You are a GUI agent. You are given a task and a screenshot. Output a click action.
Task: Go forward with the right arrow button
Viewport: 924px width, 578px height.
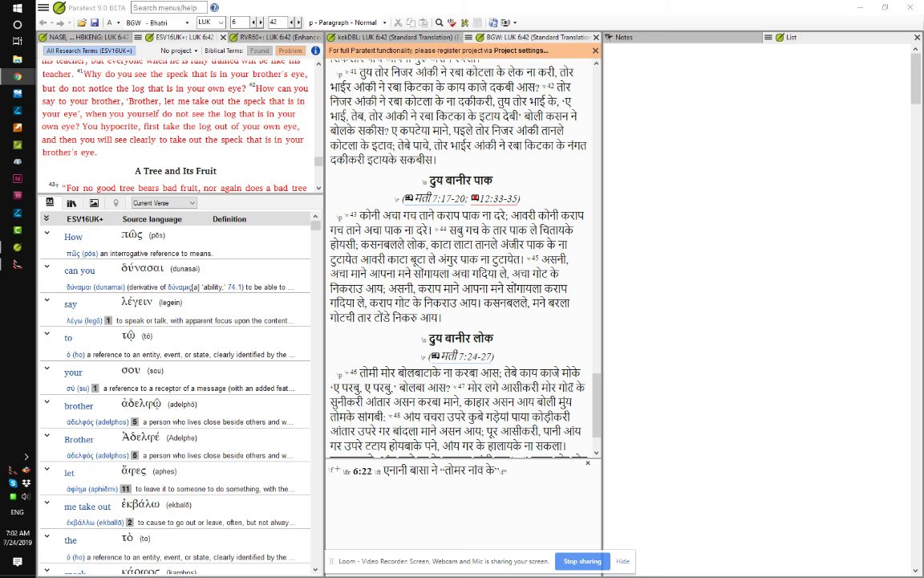59,23
